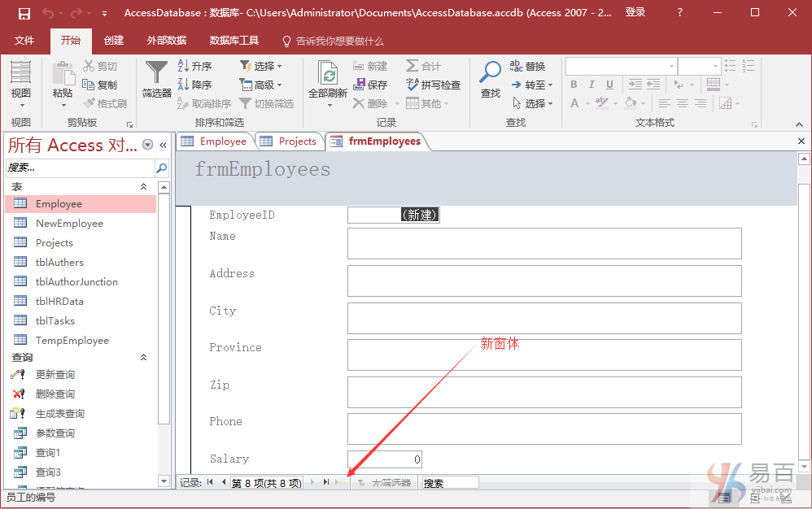Click the save icon in title bar

pyautogui.click(x=24, y=13)
